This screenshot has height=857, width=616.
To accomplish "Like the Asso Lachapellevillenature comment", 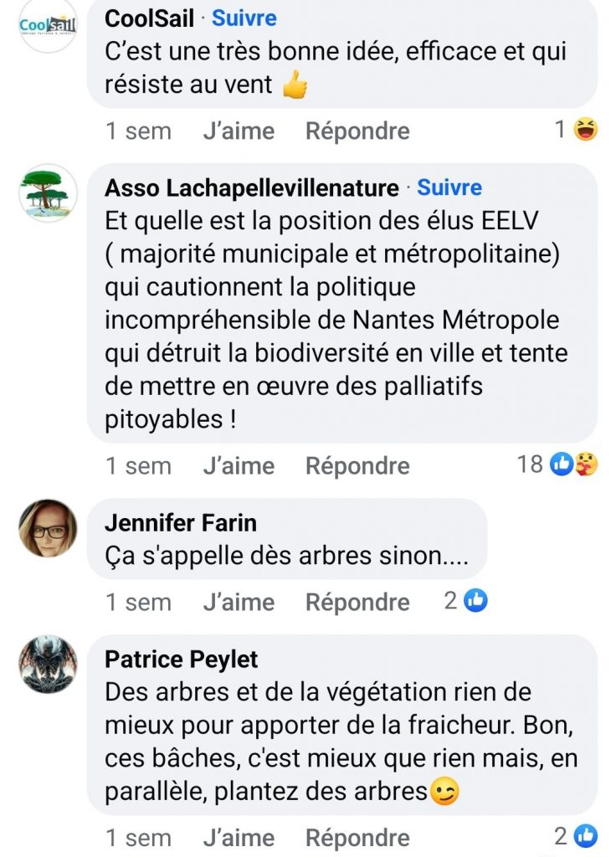I will (238, 465).
